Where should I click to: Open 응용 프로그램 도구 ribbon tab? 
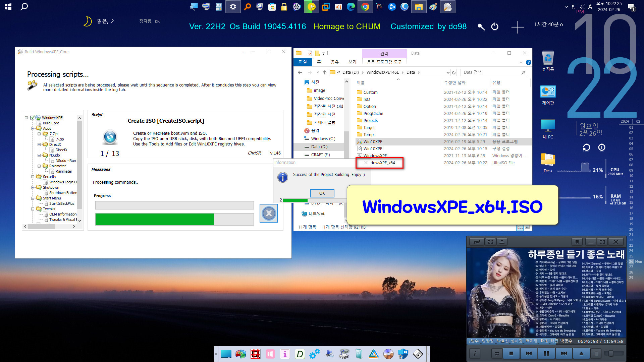click(x=384, y=62)
